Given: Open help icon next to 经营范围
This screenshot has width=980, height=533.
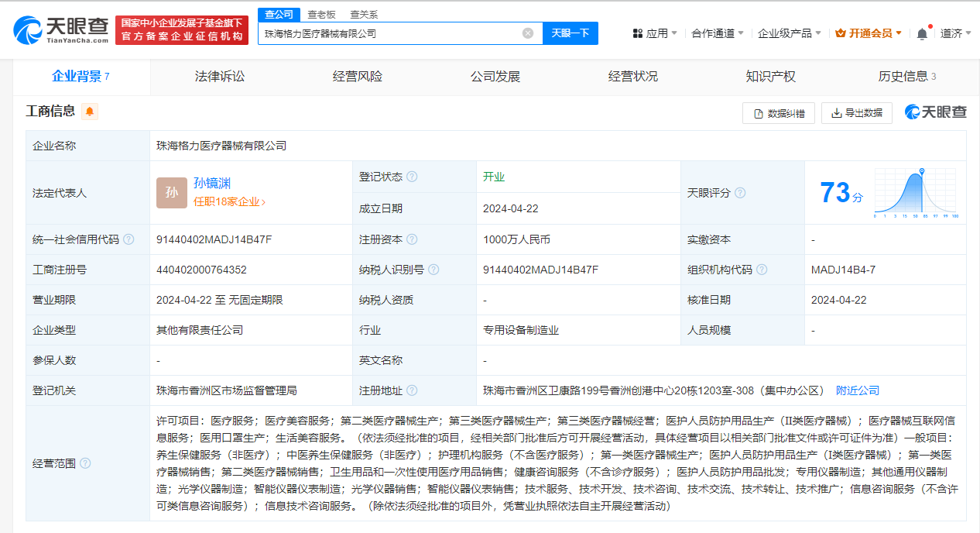Looking at the screenshot, I should coord(85,463).
